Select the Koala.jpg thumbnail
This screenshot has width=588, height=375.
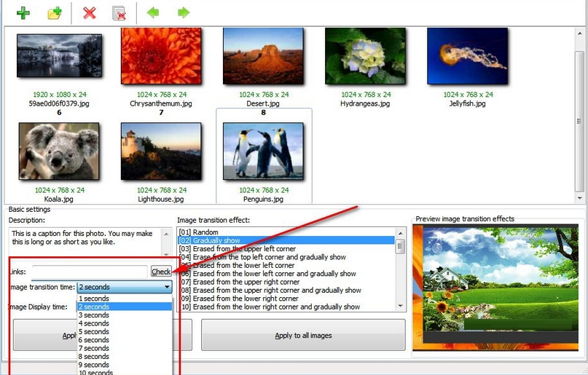coord(59,151)
